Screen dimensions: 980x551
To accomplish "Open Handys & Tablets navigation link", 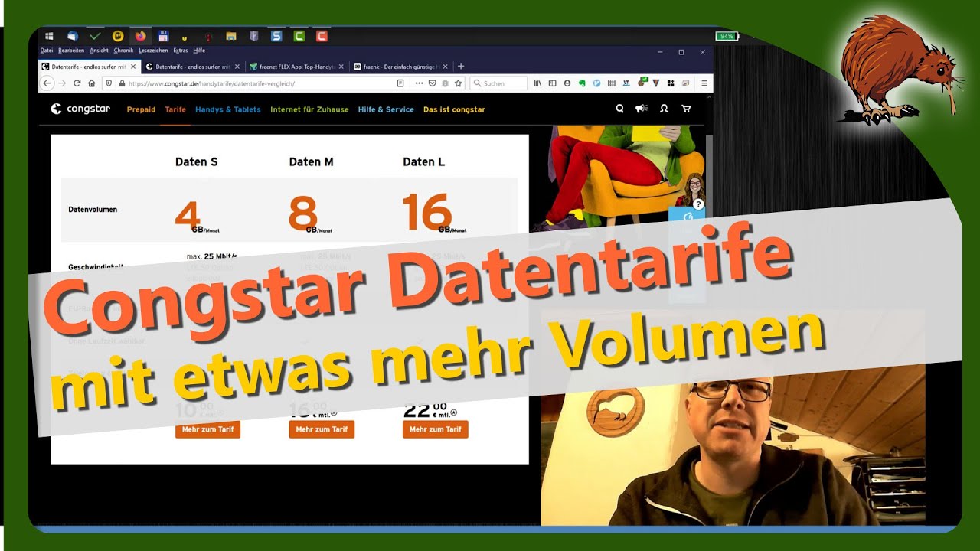I will tap(228, 109).
